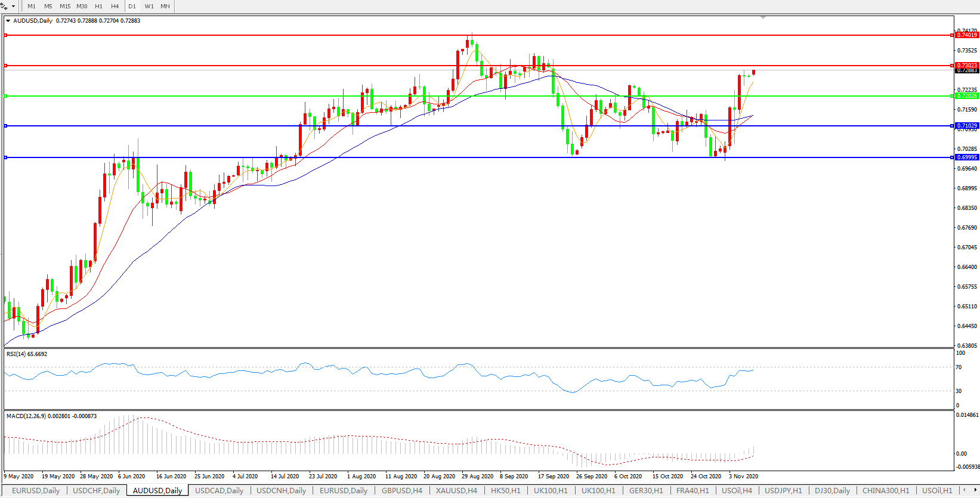
Task: Click the chart template icon in toolbar
Action: 4,6
